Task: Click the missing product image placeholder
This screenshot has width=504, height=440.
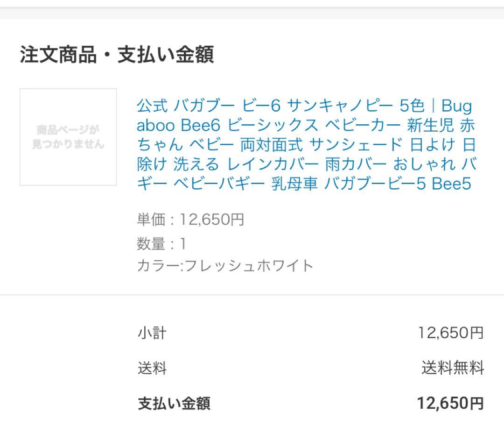Action: [68, 137]
